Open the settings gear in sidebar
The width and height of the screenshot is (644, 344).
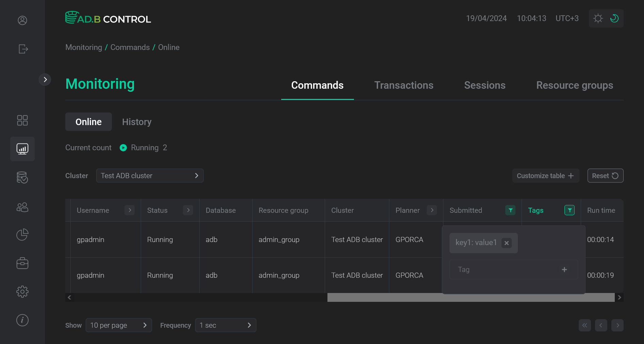click(x=22, y=291)
